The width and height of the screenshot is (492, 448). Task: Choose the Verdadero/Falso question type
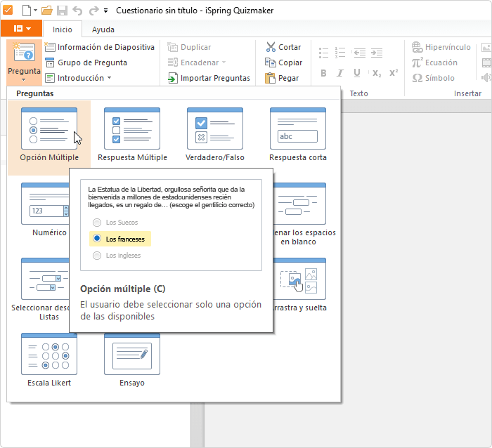coord(215,135)
